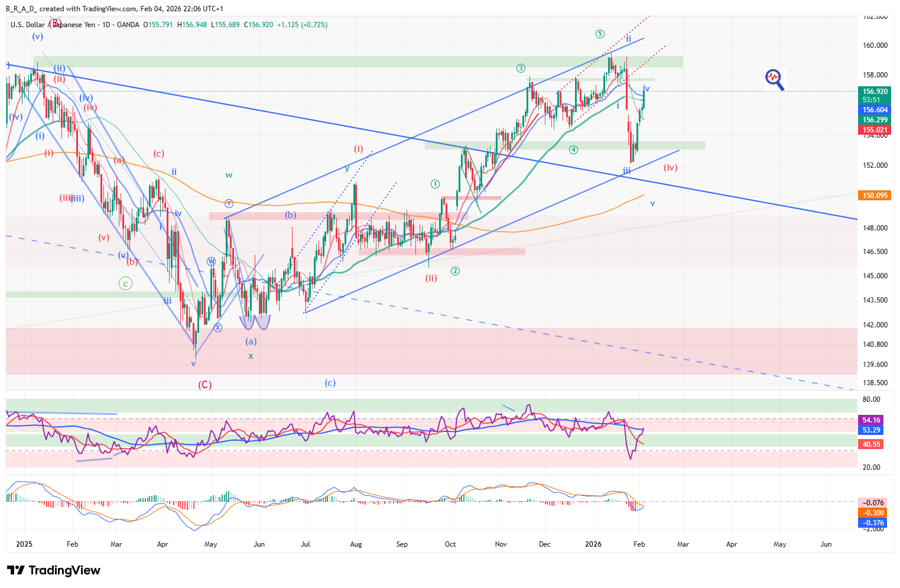Image resolution: width=900 pixels, height=588 pixels.
Task: Click the current price label 156.920
Action: (875, 92)
